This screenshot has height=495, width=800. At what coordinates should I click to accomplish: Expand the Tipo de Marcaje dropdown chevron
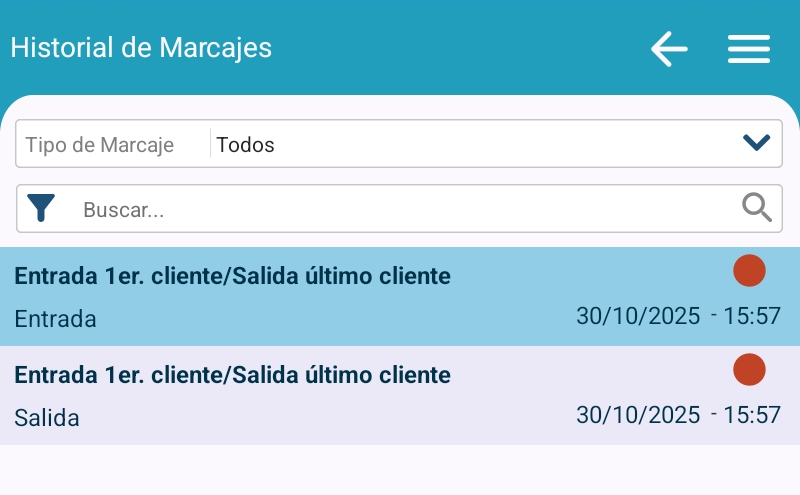757,143
